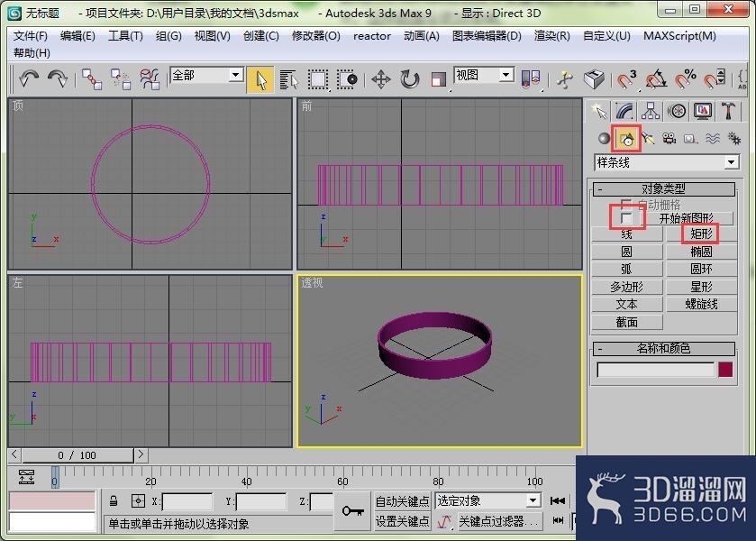Toggle Spinner Snap icon
The image size is (756, 541).
pyautogui.click(x=714, y=79)
